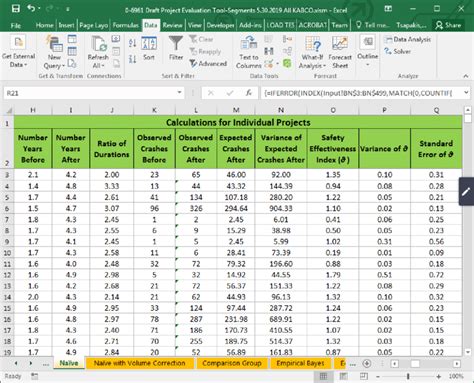The image size is (474, 383).
Task: Switch to the Developer ribbon tab
Action: point(220,25)
